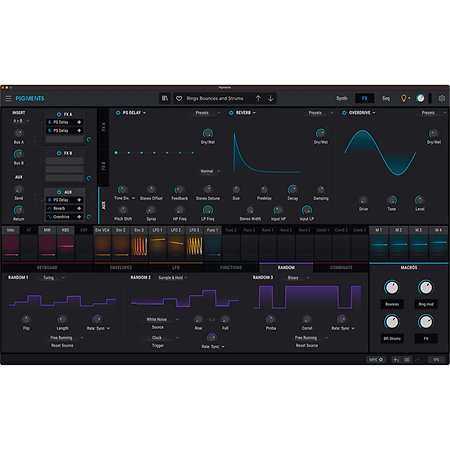Open the Pigments hamburger main menu
This screenshot has width=450, height=450.
(x=8, y=98)
